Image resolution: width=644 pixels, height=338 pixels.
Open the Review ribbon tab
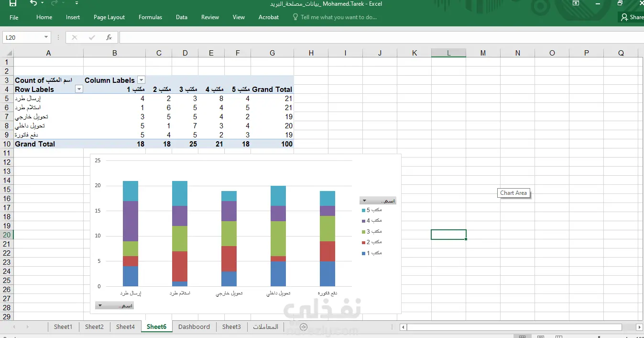[x=210, y=17]
